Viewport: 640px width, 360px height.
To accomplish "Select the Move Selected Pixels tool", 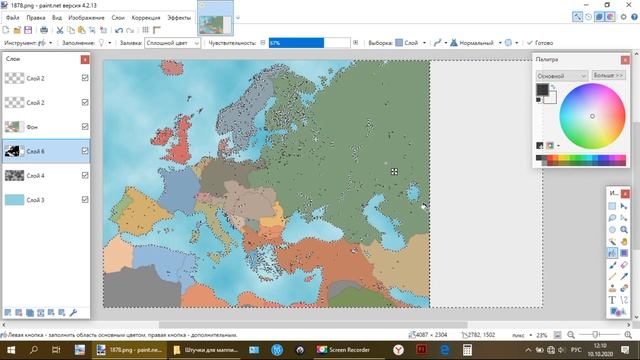I will (x=624, y=206).
